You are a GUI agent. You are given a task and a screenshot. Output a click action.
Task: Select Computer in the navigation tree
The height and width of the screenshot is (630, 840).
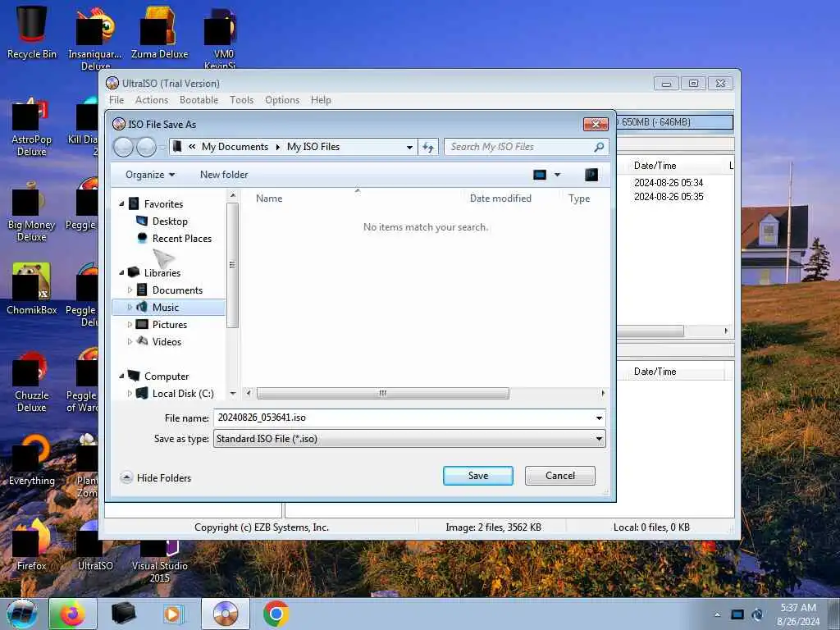tap(166, 376)
